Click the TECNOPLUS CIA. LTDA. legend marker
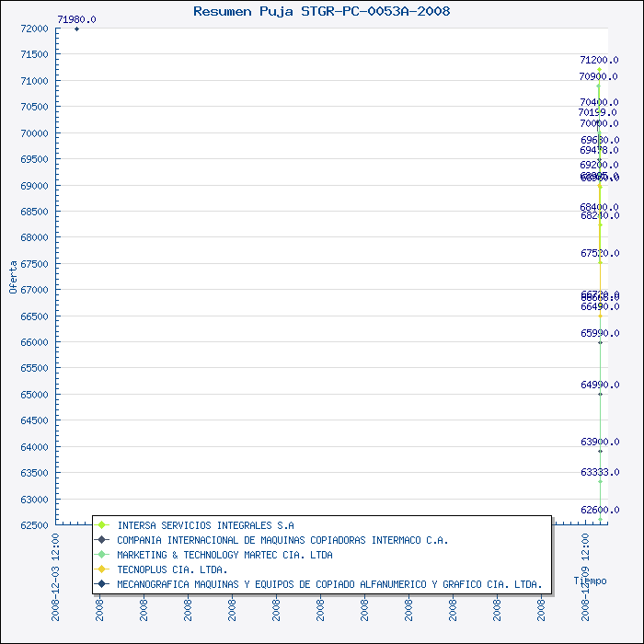The height and width of the screenshot is (644, 644). [x=101, y=569]
